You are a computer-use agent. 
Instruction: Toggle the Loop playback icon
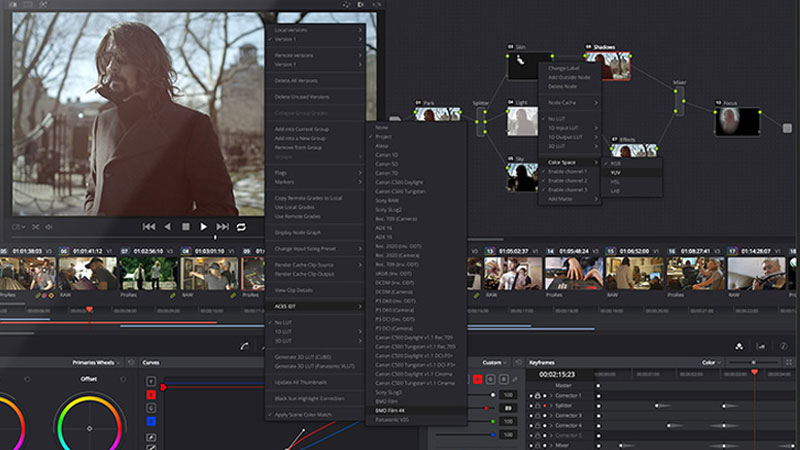click(x=241, y=227)
